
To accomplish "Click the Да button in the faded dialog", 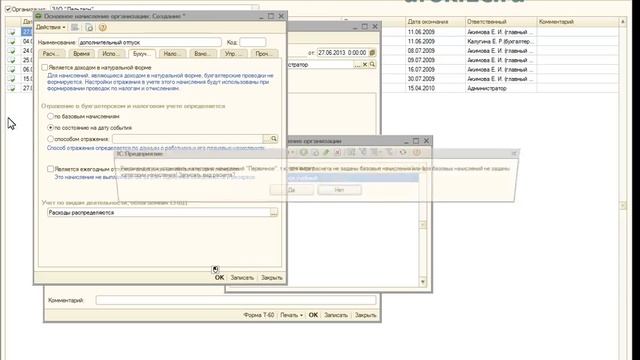I will point(292,190).
